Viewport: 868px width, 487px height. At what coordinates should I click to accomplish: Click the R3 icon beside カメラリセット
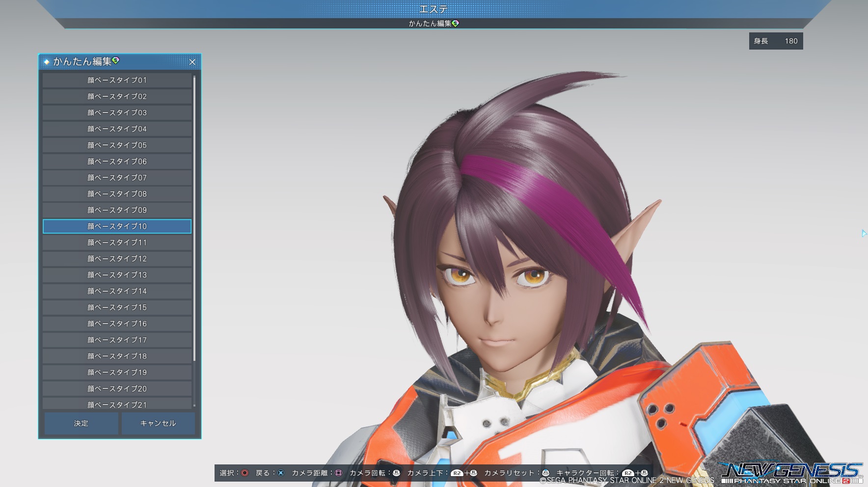(x=545, y=473)
